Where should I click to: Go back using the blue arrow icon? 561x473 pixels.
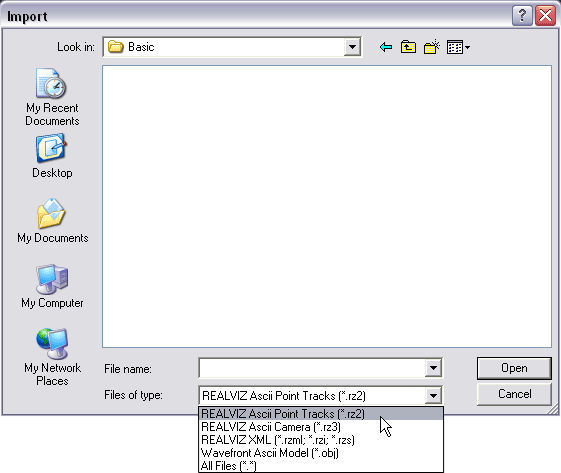point(386,47)
